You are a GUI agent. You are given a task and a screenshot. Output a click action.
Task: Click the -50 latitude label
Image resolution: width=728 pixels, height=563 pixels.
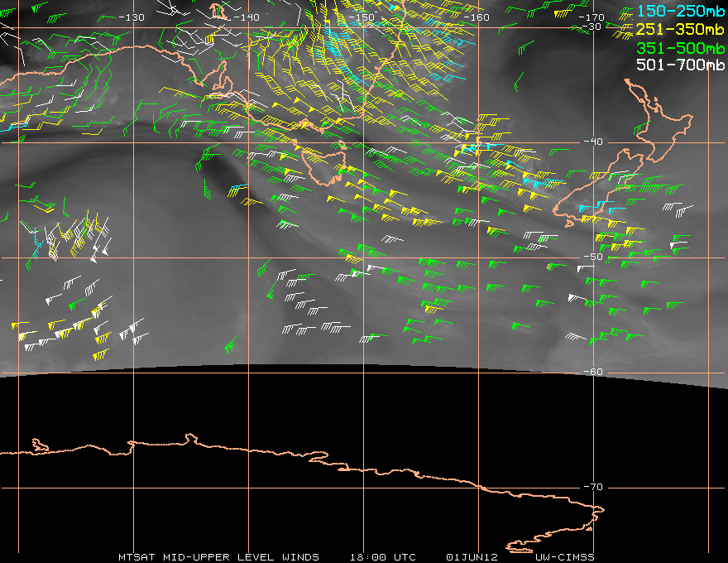pos(593,257)
